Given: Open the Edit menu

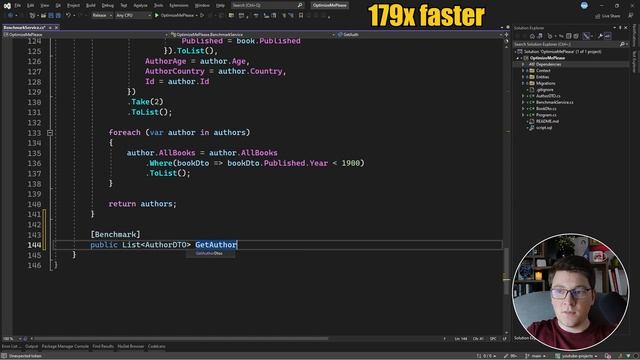Looking at the screenshot, I should (31, 6).
